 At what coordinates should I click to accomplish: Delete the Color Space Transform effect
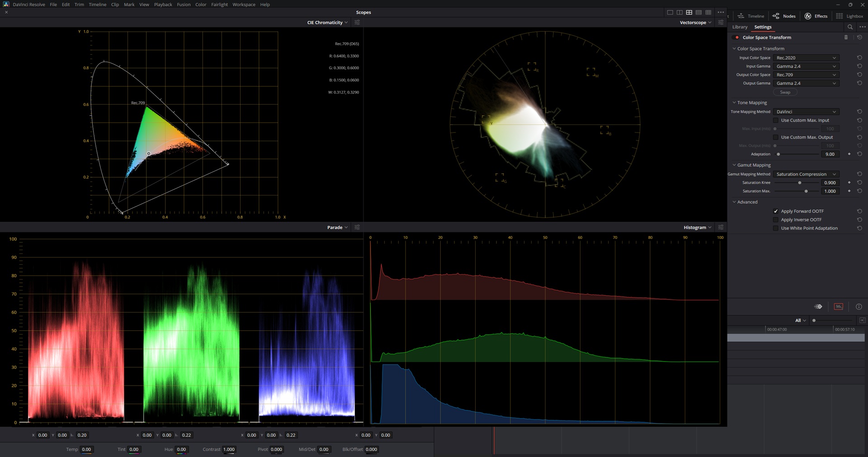pyautogui.click(x=846, y=38)
